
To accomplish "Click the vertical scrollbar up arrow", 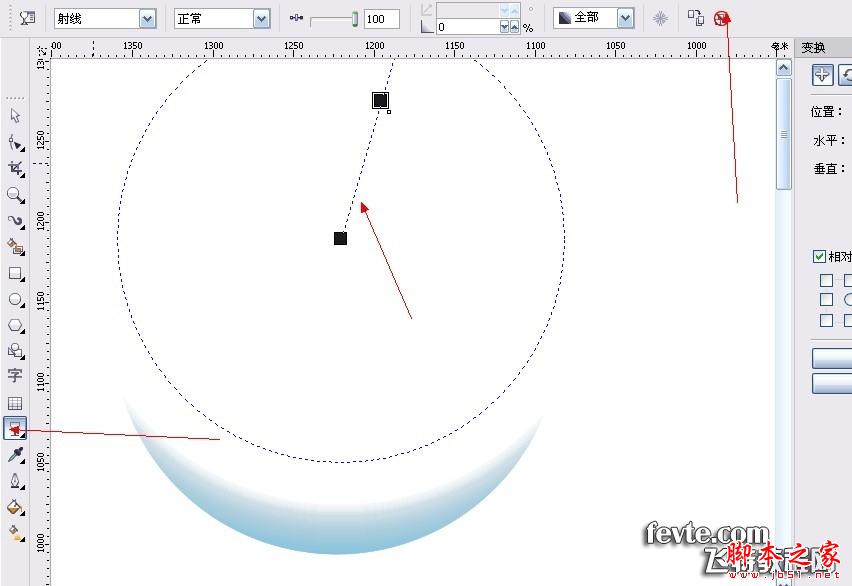I will [x=784, y=68].
